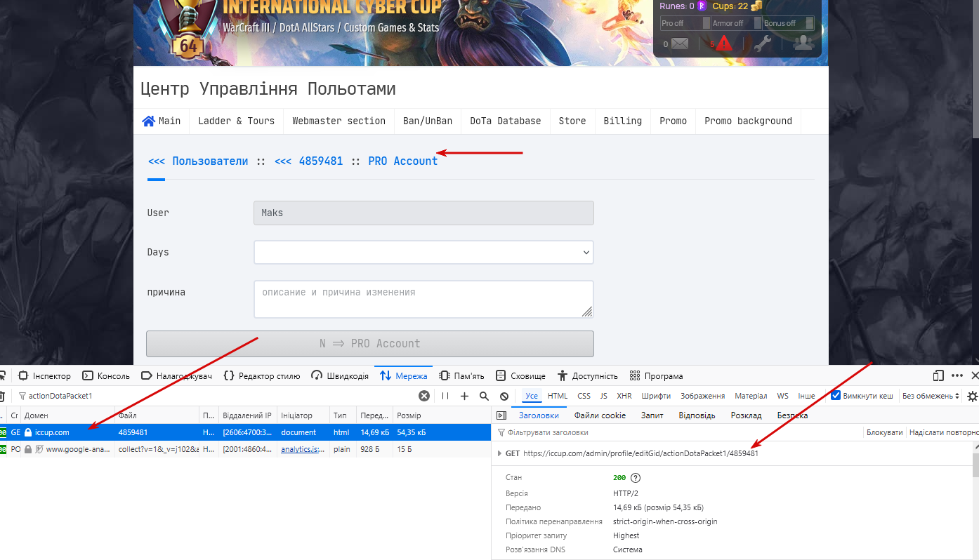Focus the network URL filter field
979x560 pixels.
click(x=218, y=396)
